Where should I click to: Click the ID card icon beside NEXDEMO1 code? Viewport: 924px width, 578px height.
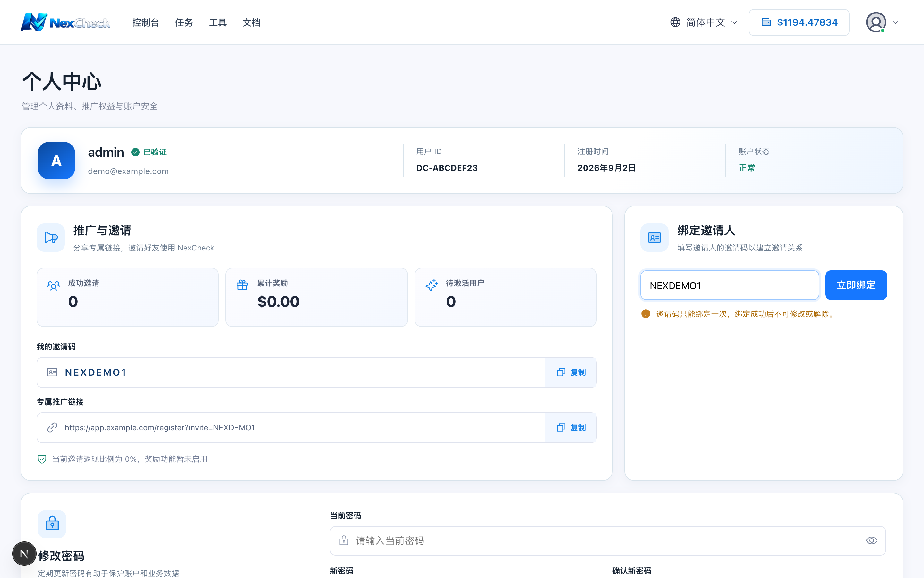click(52, 372)
